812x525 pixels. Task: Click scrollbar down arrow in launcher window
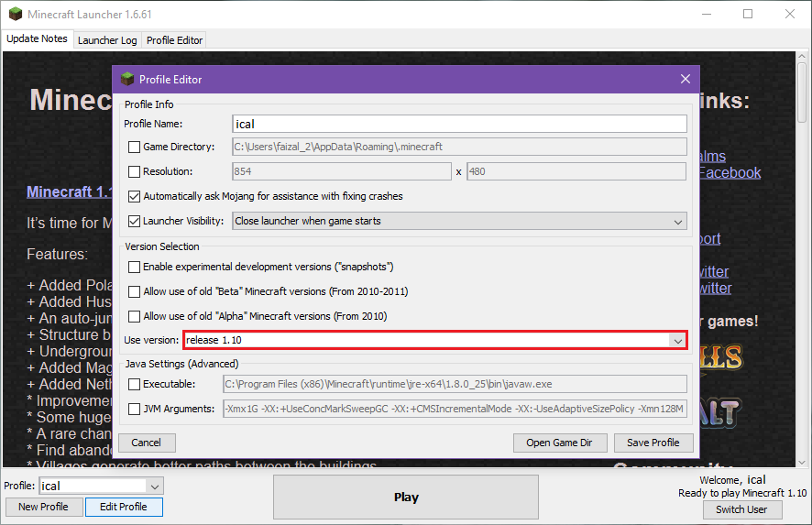click(x=802, y=463)
